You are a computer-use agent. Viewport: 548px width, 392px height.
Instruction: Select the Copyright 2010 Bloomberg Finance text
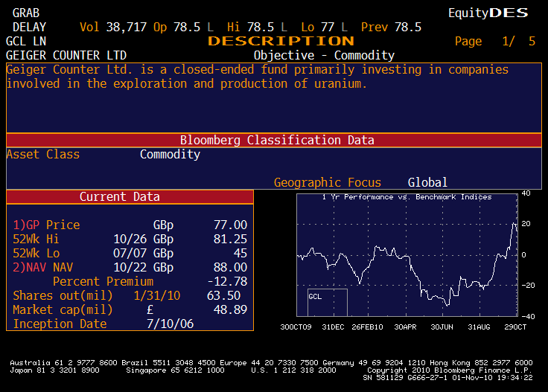point(450,370)
